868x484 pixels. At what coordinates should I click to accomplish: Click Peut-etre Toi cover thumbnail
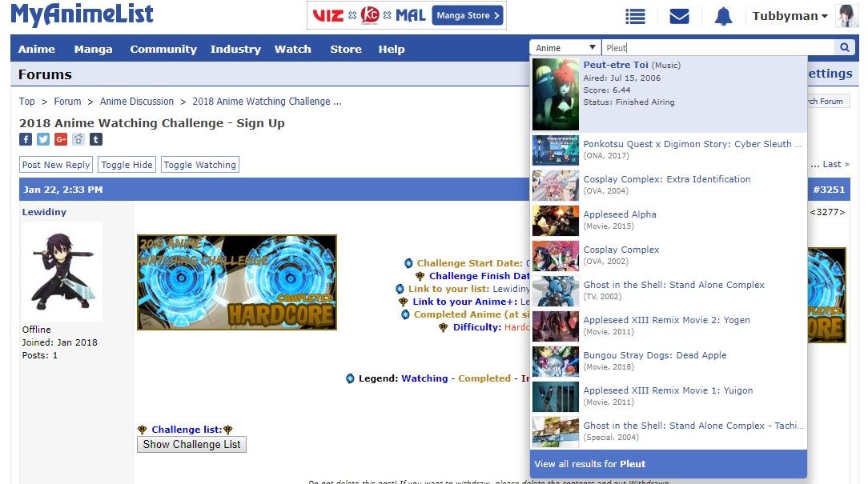555,94
